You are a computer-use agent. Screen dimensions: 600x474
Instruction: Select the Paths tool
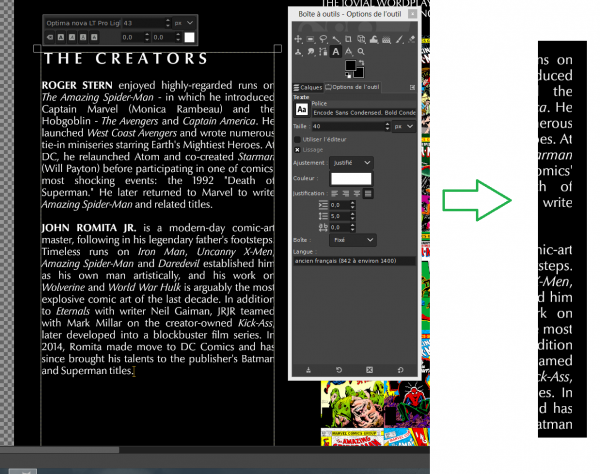coord(323,51)
